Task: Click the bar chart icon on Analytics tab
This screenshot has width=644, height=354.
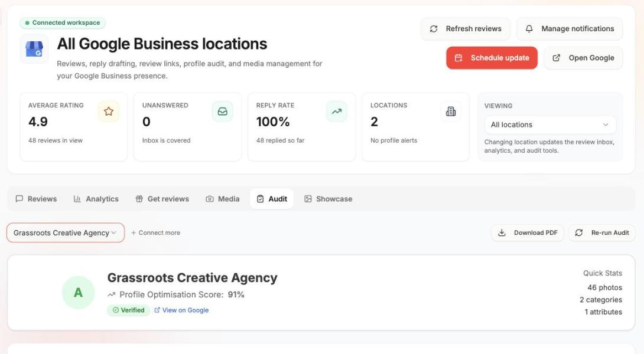Action: point(77,199)
